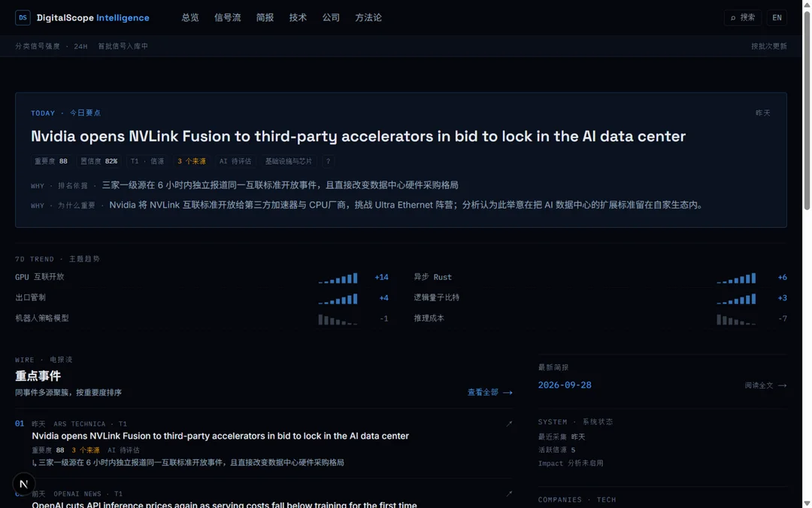Open the 总览 nav item
This screenshot has width=812, height=508.
pyautogui.click(x=190, y=17)
